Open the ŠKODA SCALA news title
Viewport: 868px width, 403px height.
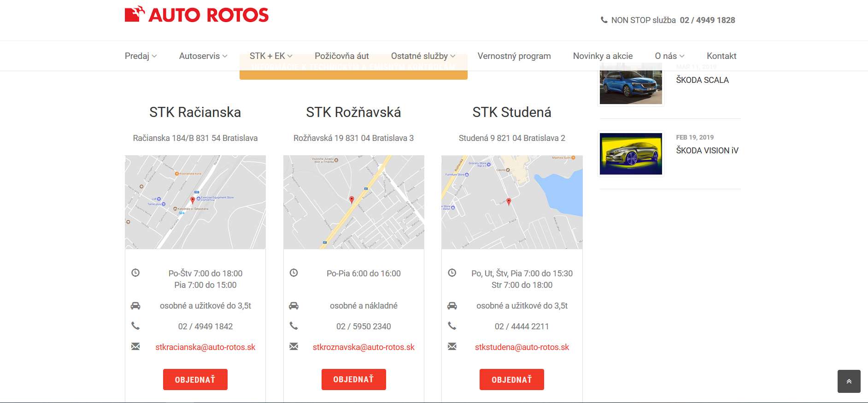click(x=702, y=80)
